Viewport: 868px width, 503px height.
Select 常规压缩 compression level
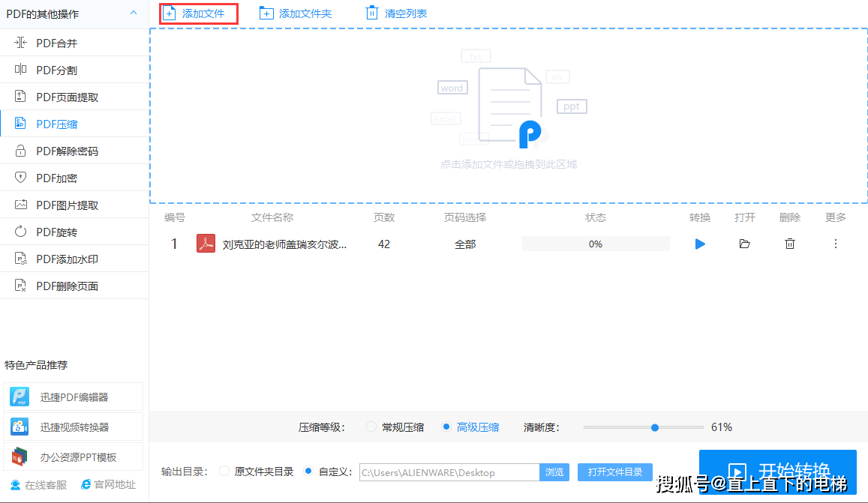(371, 427)
